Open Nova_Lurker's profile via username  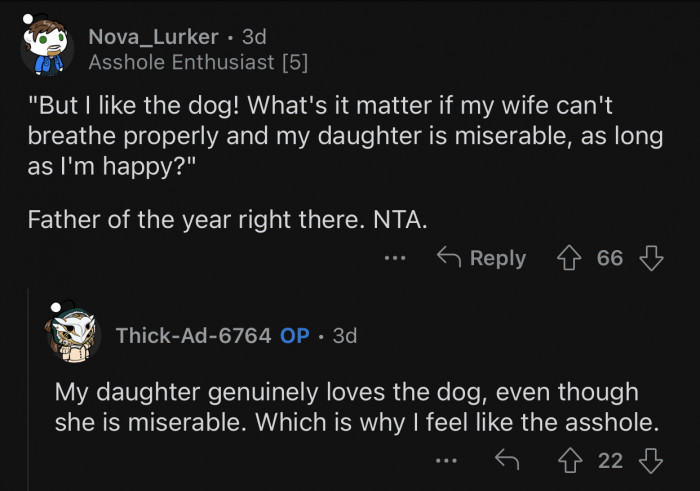click(151, 37)
